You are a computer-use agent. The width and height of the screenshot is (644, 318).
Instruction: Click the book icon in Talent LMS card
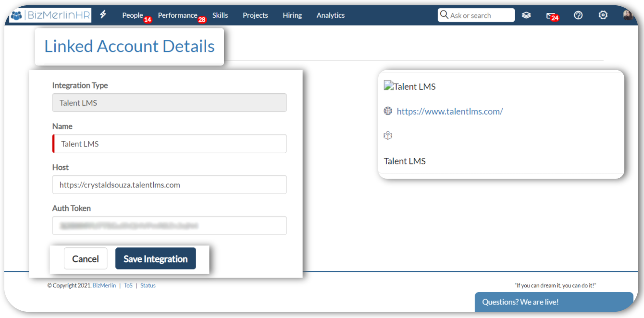pyautogui.click(x=388, y=136)
